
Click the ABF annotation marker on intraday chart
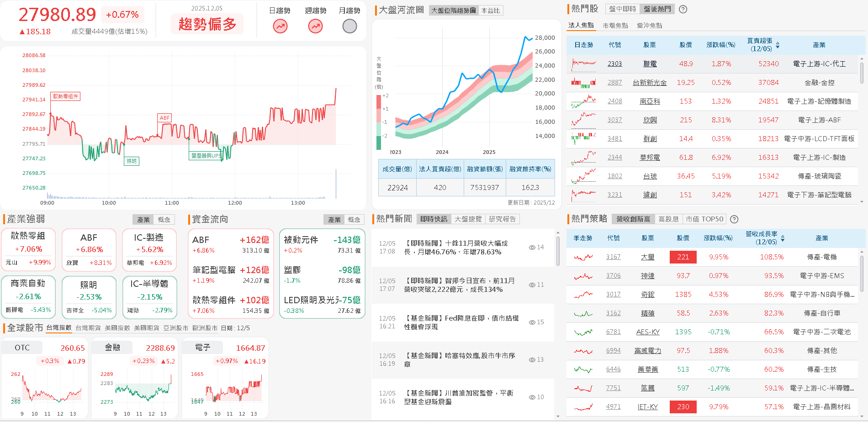[x=164, y=118]
